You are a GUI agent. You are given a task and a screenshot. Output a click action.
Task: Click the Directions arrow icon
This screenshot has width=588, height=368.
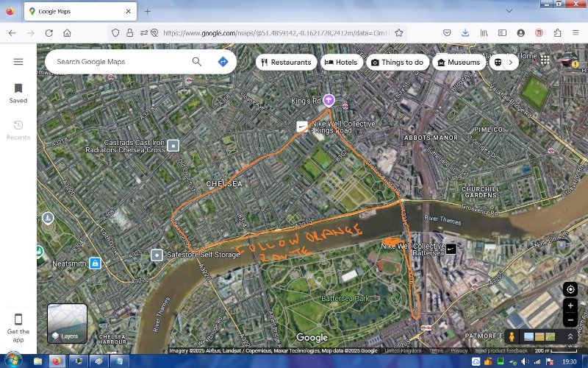coord(223,62)
